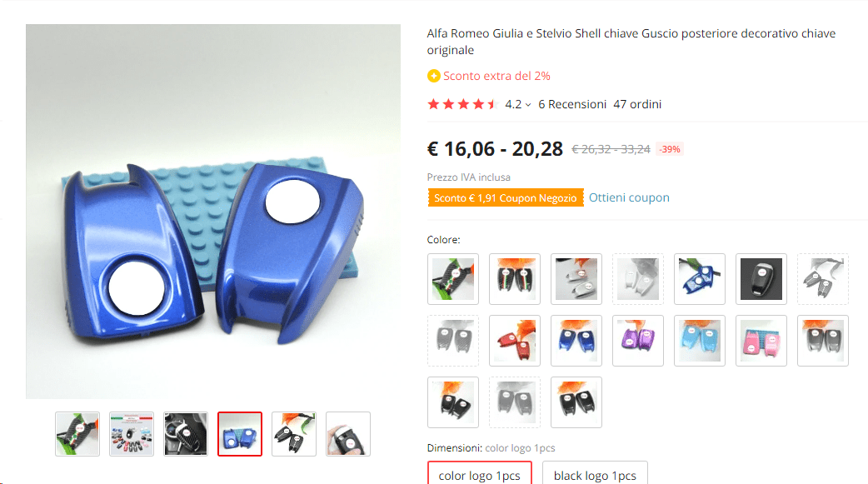
Task: Pick the black key case color option
Action: [x=761, y=279]
